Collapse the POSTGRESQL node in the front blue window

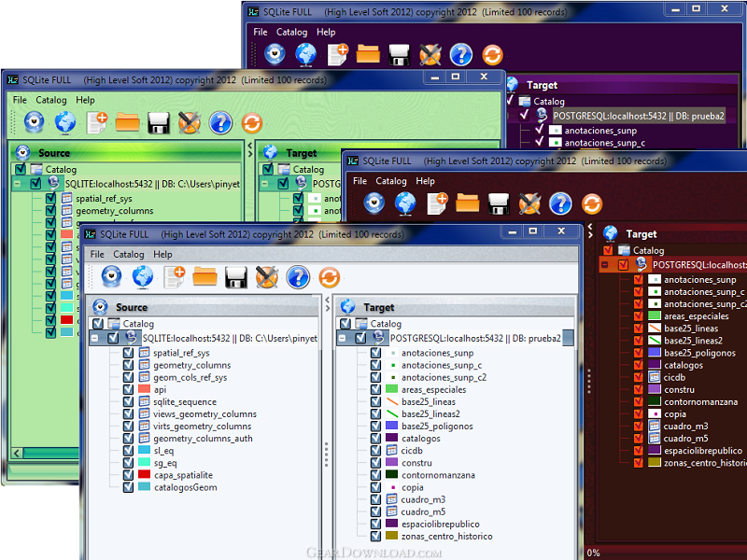click(343, 339)
